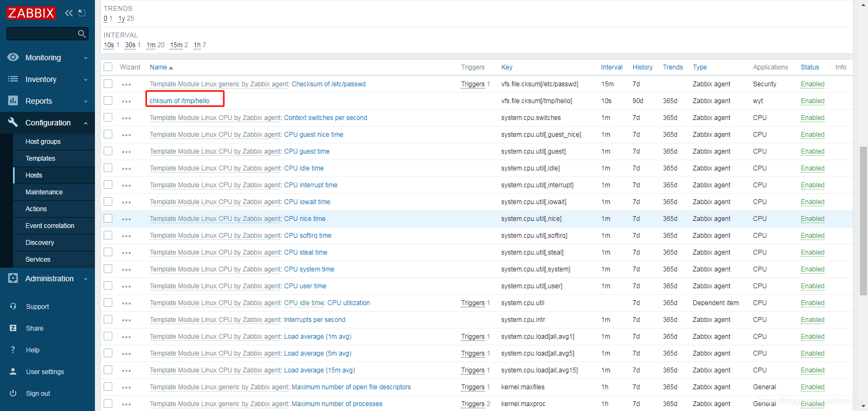Open wizard menu for CPU idle time
The width and height of the screenshot is (868, 411).
coord(126,169)
